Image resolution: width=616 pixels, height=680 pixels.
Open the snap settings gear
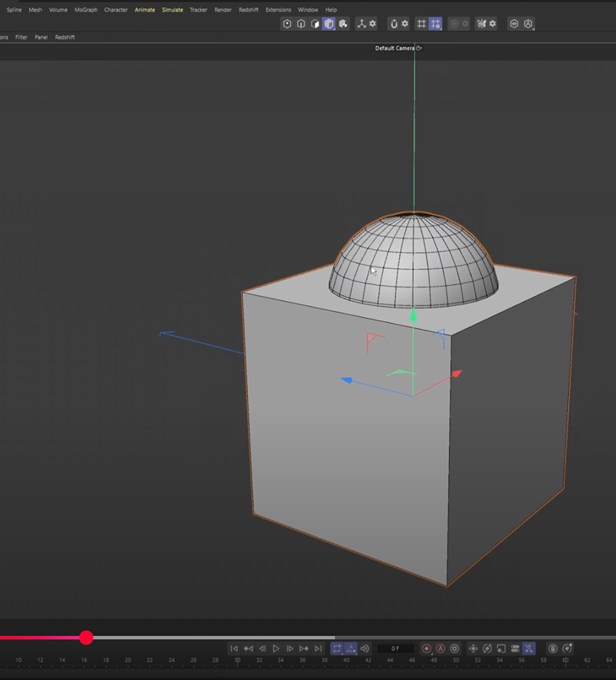coord(405,23)
